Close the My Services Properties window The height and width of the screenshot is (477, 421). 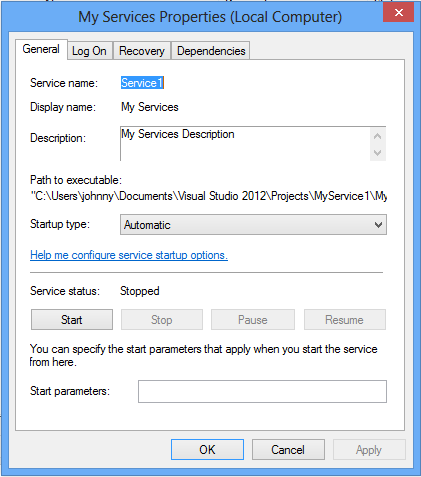(x=398, y=13)
